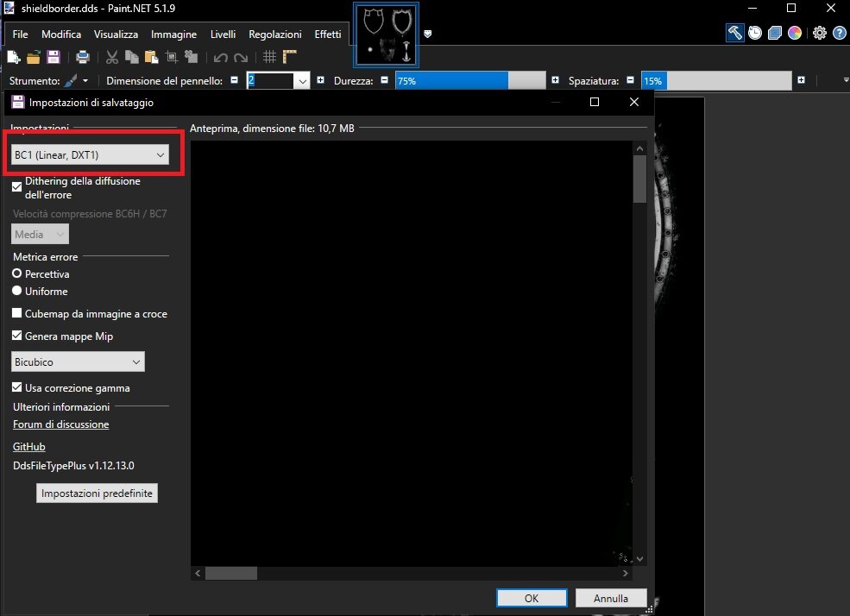850x616 pixels.
Task: Open the Effetti menu
Action: 328,35
